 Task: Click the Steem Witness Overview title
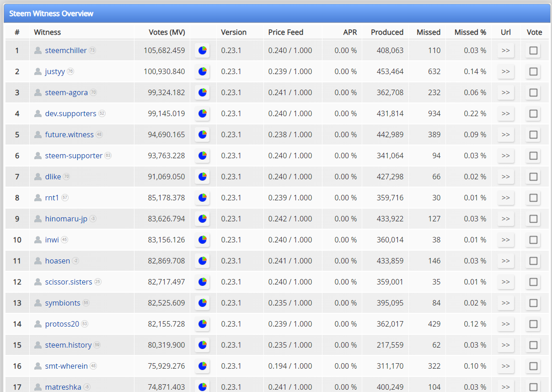point(51,13)
